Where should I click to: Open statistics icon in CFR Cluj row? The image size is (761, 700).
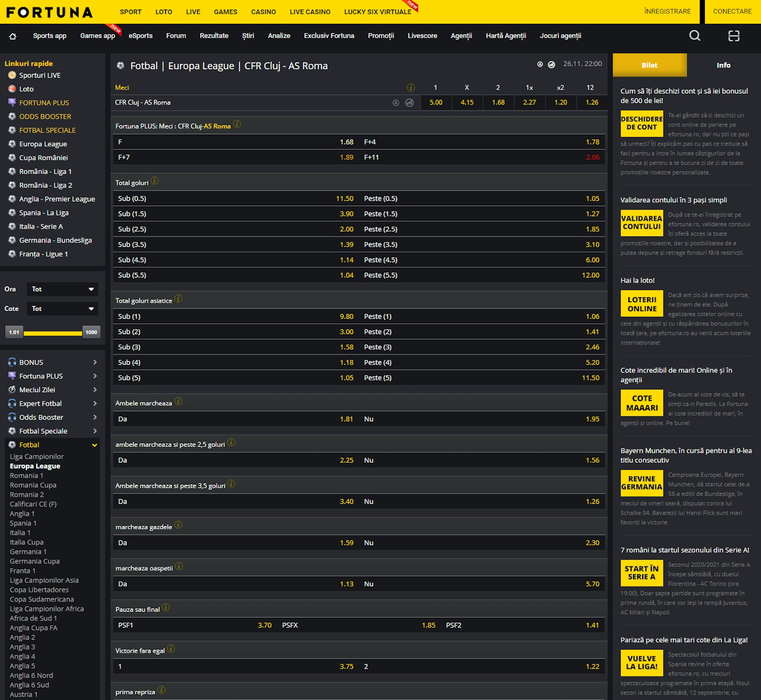pyautogui.click(x=410, y=103)
